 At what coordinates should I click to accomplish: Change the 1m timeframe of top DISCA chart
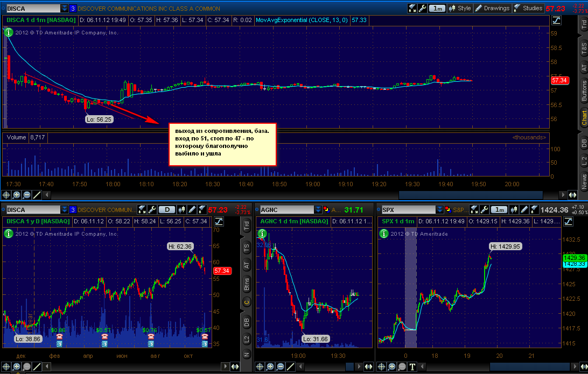pyautogui.click(x=437, y=8)
